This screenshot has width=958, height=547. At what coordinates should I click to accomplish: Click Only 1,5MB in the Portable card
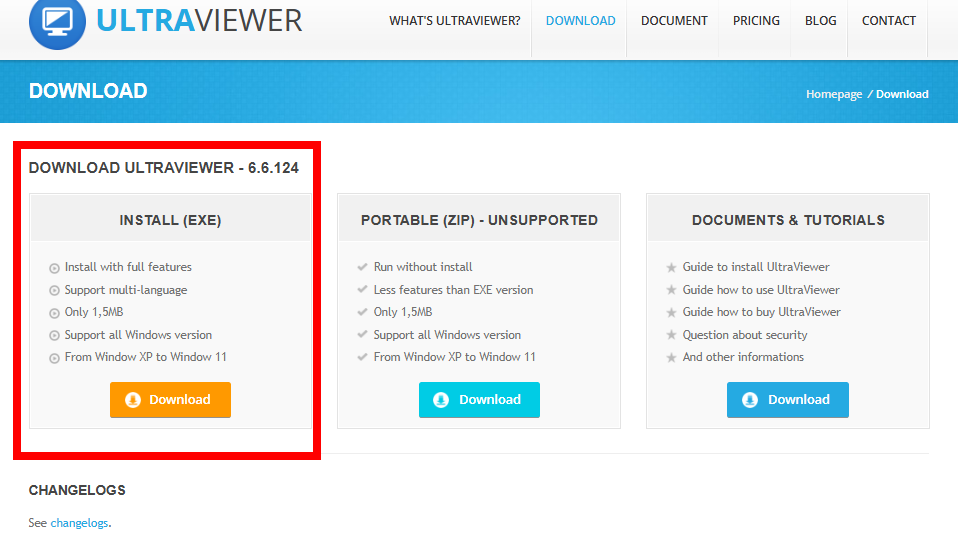pyautogui.click(x=403, y=312)
